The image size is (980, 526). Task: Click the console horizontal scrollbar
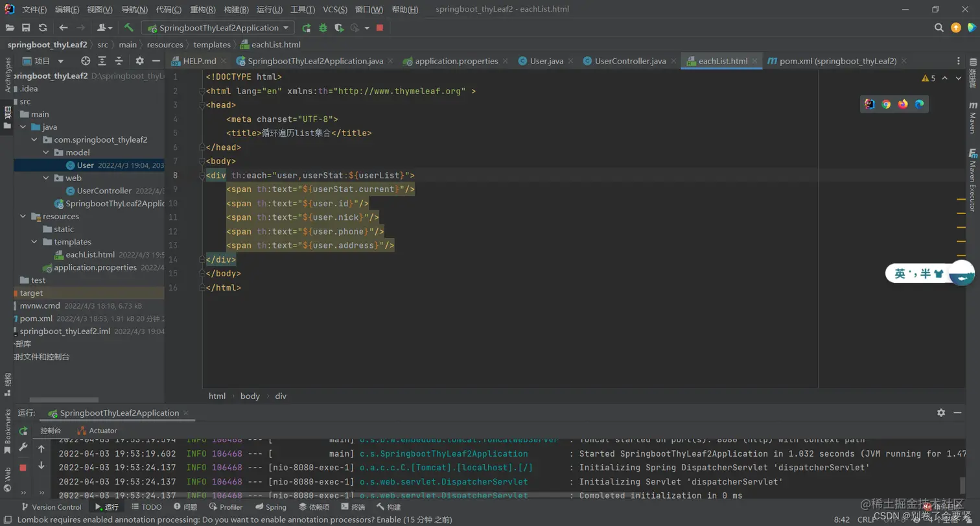(292, 496)
